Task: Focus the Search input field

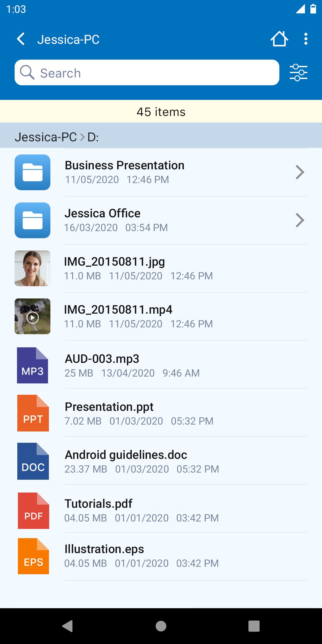Action: point(147,72)
